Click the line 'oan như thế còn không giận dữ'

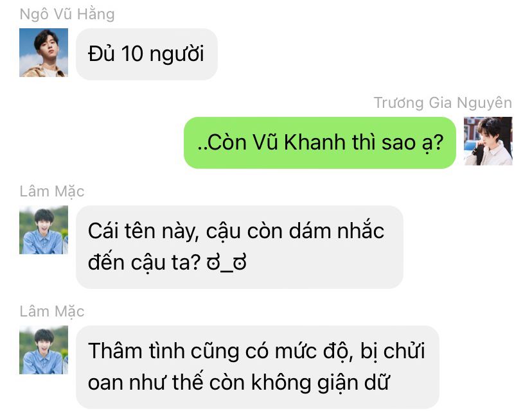238,383
